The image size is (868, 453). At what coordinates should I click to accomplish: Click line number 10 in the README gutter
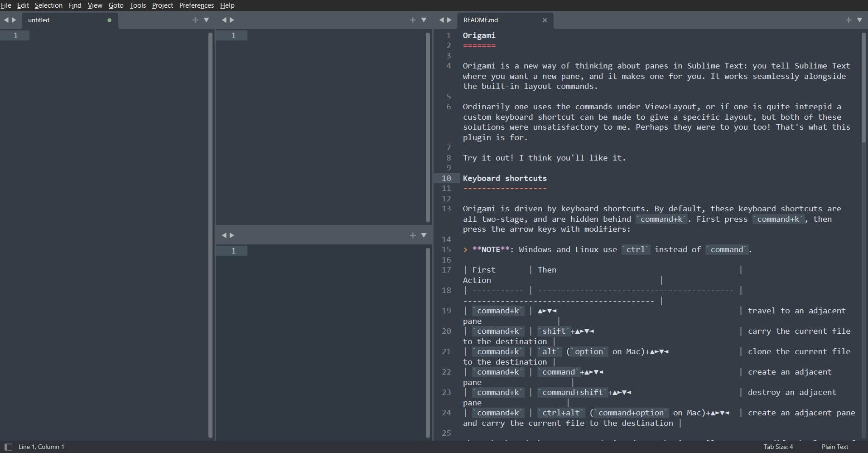(x=446, y=178)
